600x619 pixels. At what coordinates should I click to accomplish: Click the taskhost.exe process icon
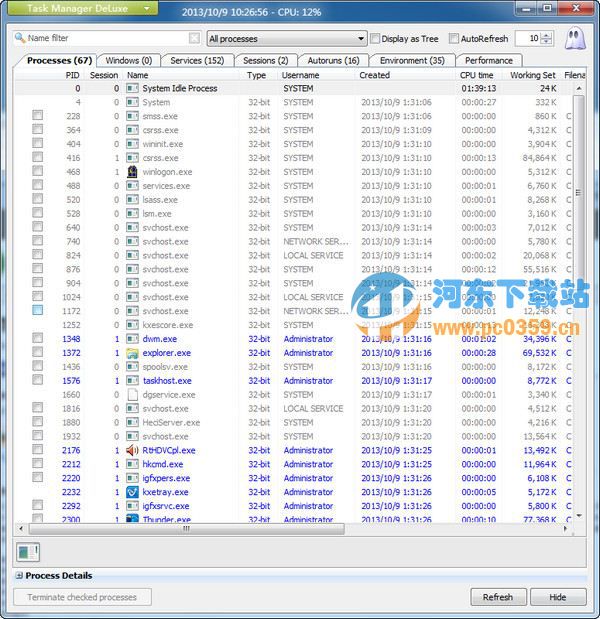[x=132, y=381]
